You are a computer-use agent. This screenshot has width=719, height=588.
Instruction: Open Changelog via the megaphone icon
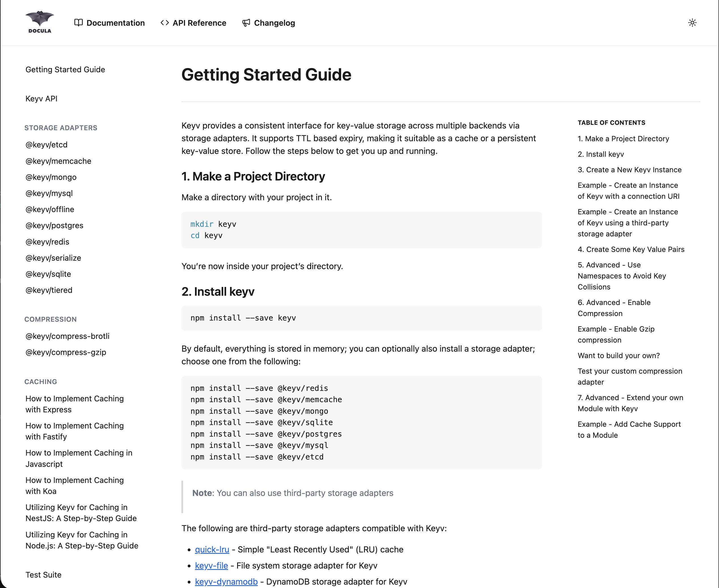(x=246, y=23)
